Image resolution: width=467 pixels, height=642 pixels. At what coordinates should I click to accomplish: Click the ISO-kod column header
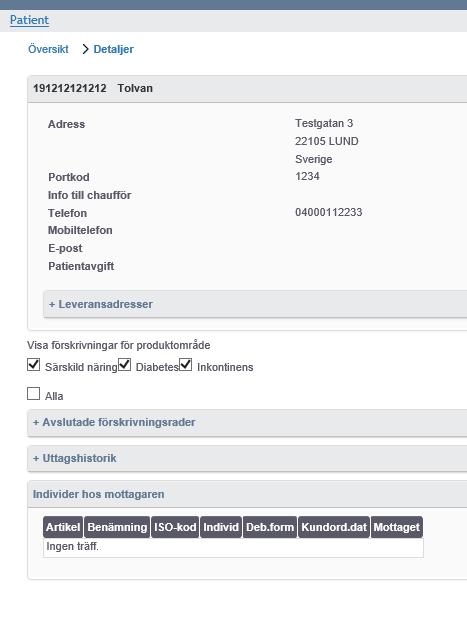tap(175, 527)
